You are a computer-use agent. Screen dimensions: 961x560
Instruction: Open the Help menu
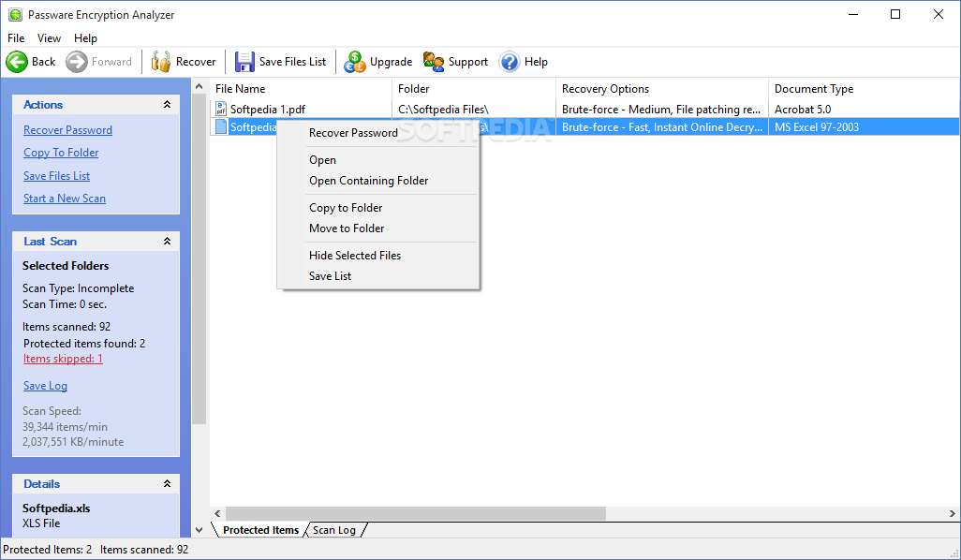86,38
